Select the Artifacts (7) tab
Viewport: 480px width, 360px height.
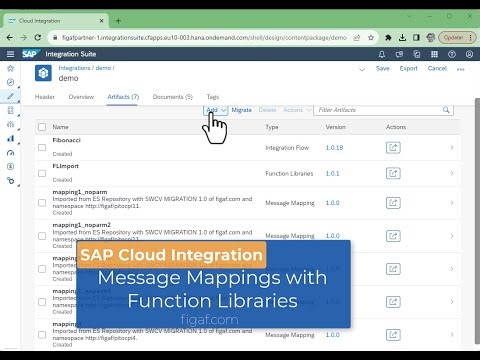[123, 97]
